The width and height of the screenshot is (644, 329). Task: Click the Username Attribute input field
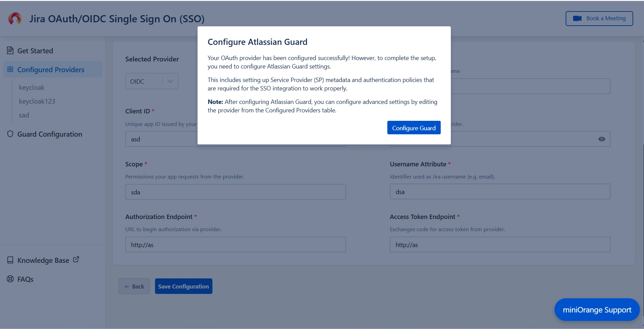[500, 192]
